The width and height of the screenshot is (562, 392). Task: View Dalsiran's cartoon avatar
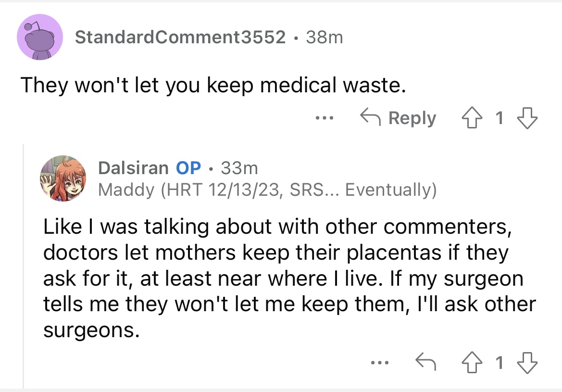[63, 178]
